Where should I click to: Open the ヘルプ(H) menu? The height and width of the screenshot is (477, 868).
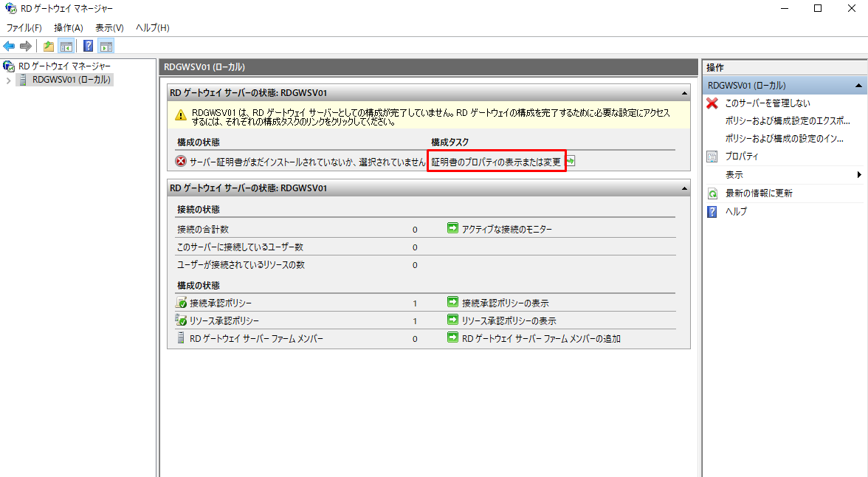click(152, 28)
